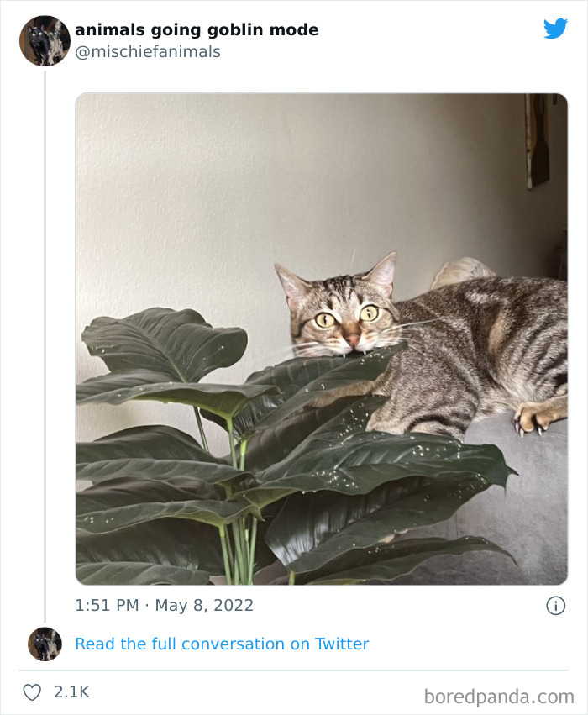Click the small avatar beside the conversation link
The height and width of the screenshot is (715, 588).
point(45,644)
